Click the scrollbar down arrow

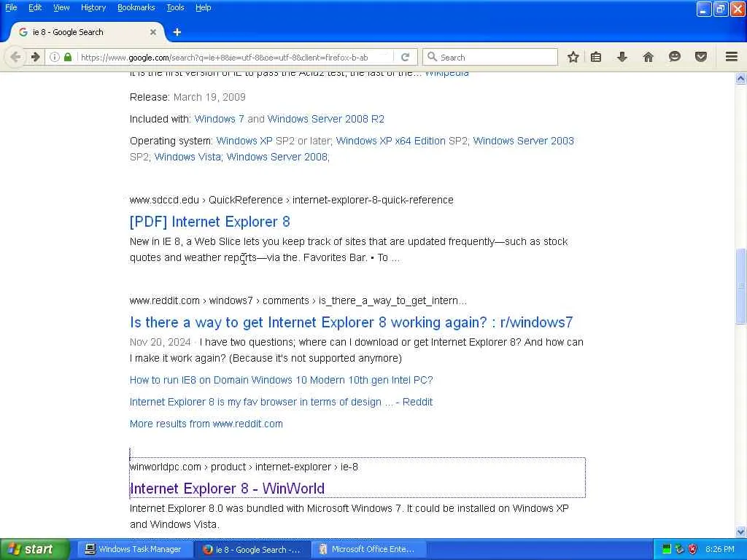[x=740, y=532]
